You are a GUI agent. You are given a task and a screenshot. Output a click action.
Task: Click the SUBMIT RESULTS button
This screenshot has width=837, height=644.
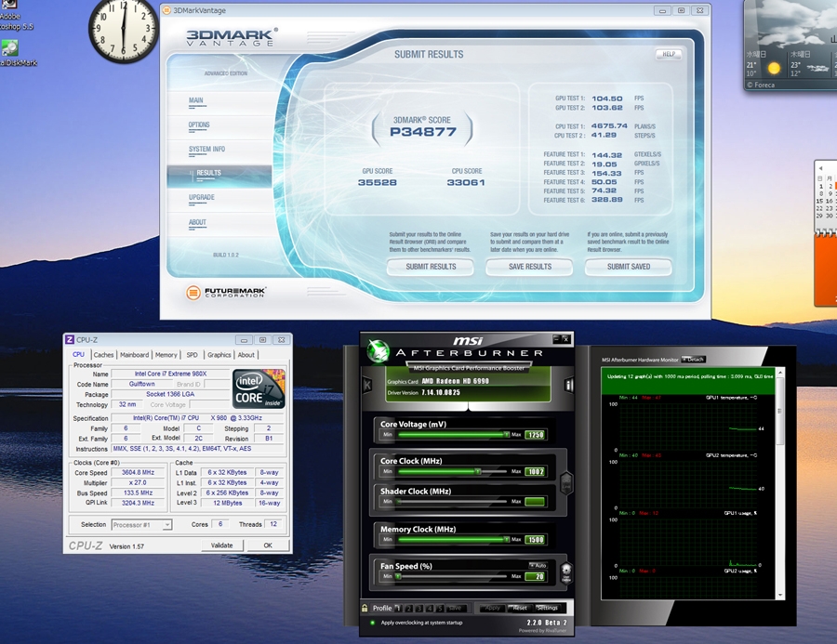[431, 267]
